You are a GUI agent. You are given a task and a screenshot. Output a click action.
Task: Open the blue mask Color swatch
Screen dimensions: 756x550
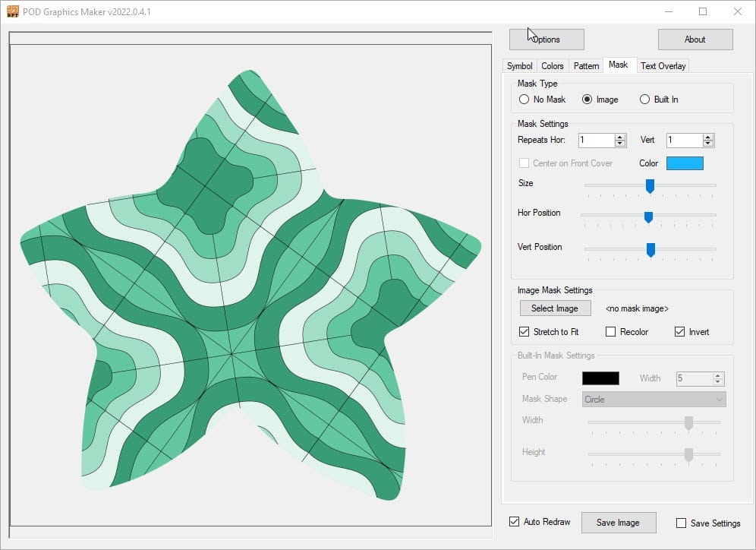tap(685, 163)
